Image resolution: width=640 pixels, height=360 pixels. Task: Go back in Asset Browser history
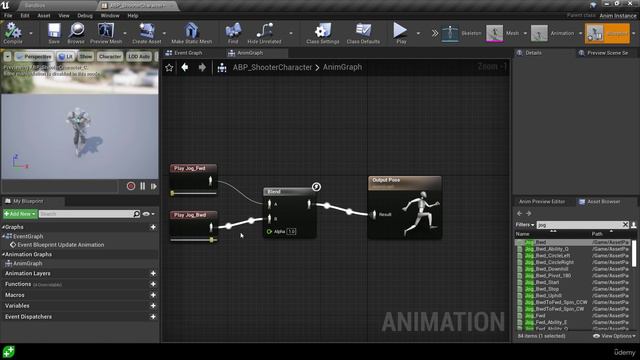(519, 213)
